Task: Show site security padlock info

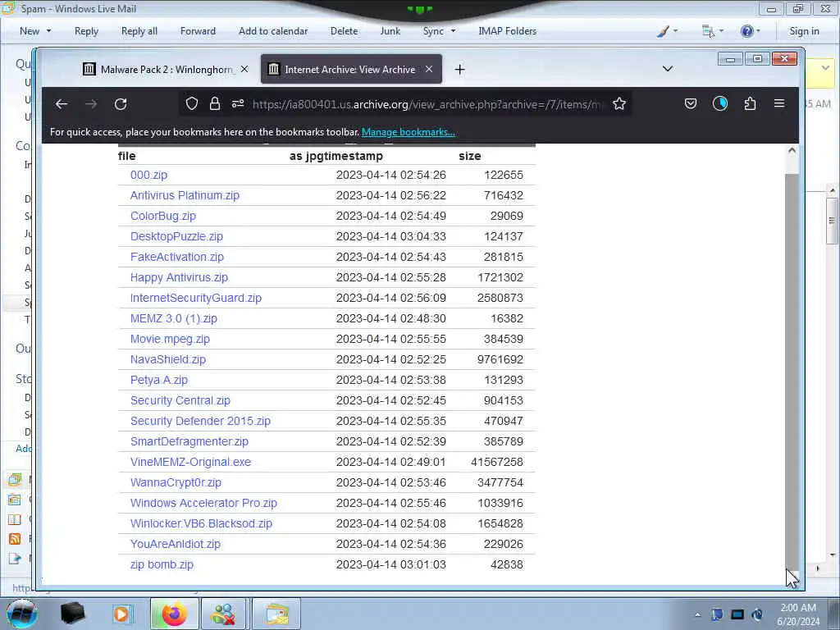Action: [x=215, y=104]
